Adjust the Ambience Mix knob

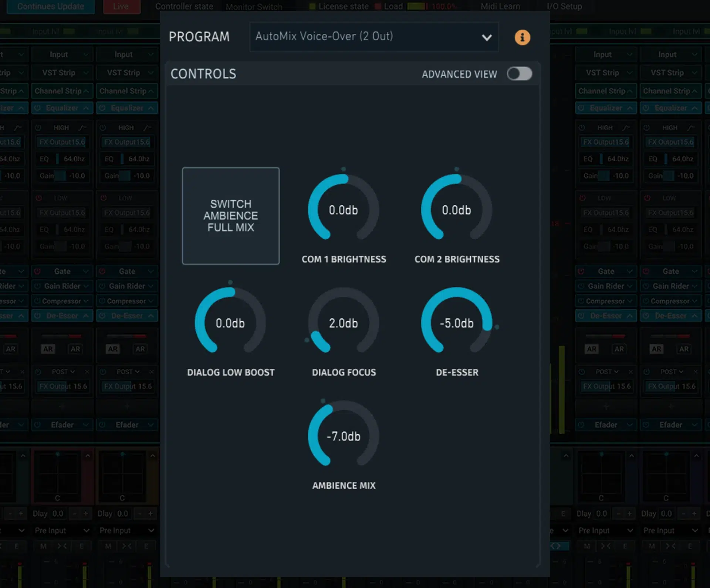point(344,436)
